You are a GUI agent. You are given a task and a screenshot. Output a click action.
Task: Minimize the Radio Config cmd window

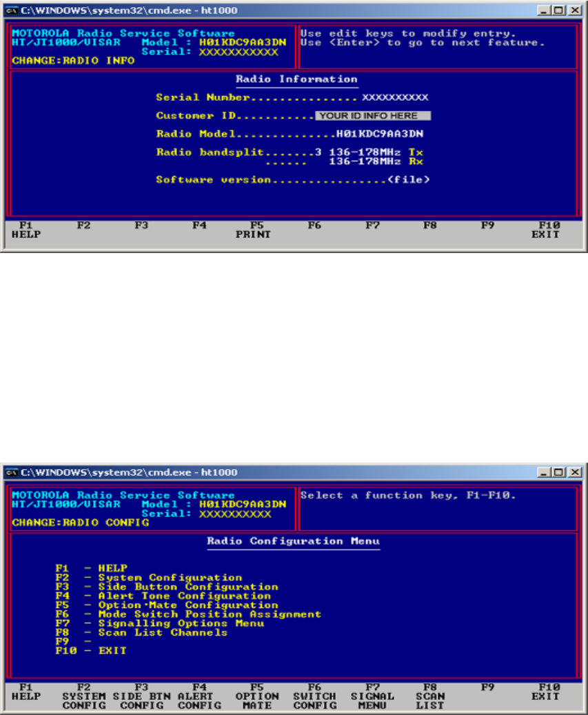543,472
